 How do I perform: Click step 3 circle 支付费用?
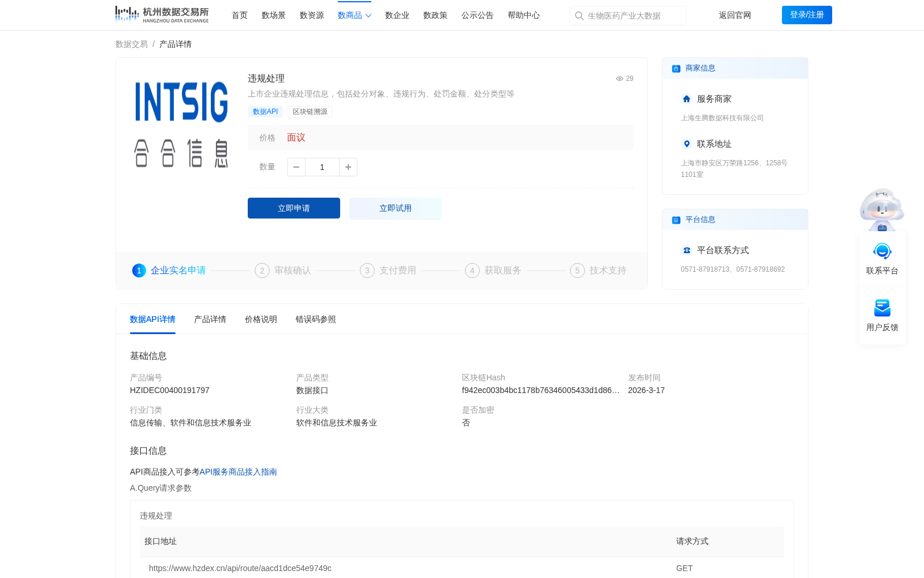coord(367,271)
